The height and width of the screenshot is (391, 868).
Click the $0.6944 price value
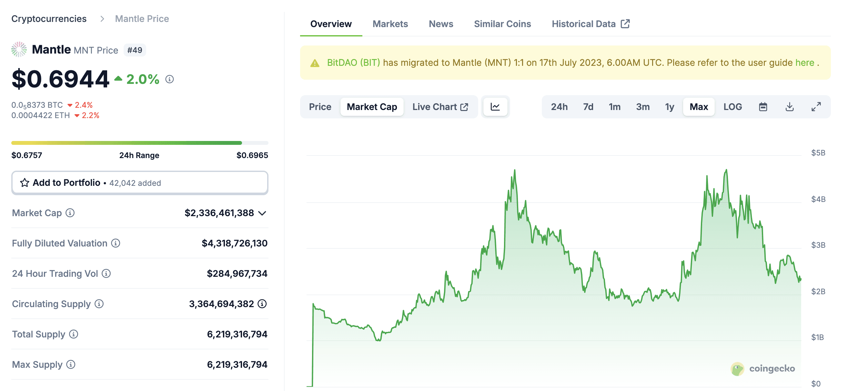[x=60, y=79]
